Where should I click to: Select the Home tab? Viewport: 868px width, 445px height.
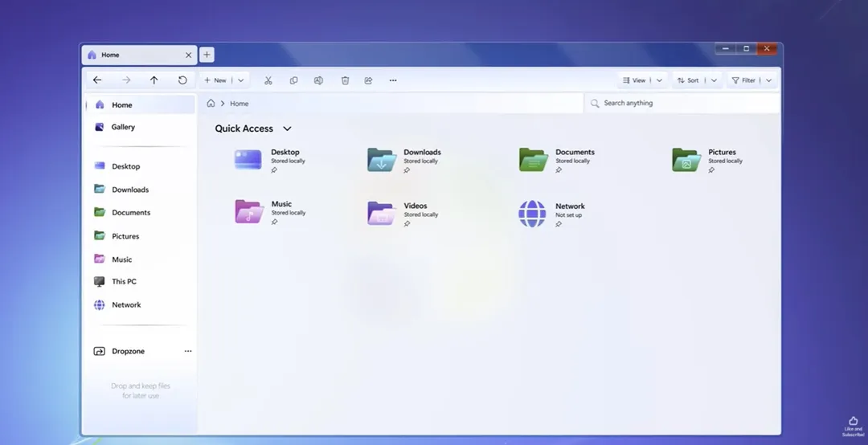tap(139, 55)
